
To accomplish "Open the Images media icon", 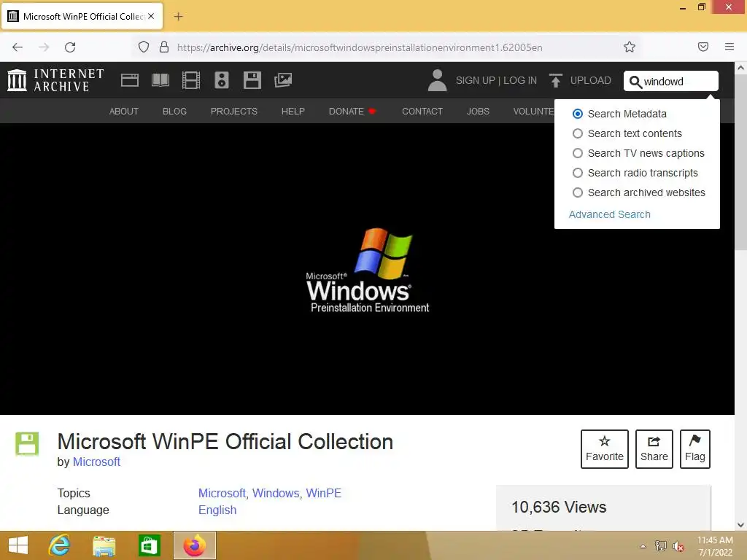I will (283, 80).
